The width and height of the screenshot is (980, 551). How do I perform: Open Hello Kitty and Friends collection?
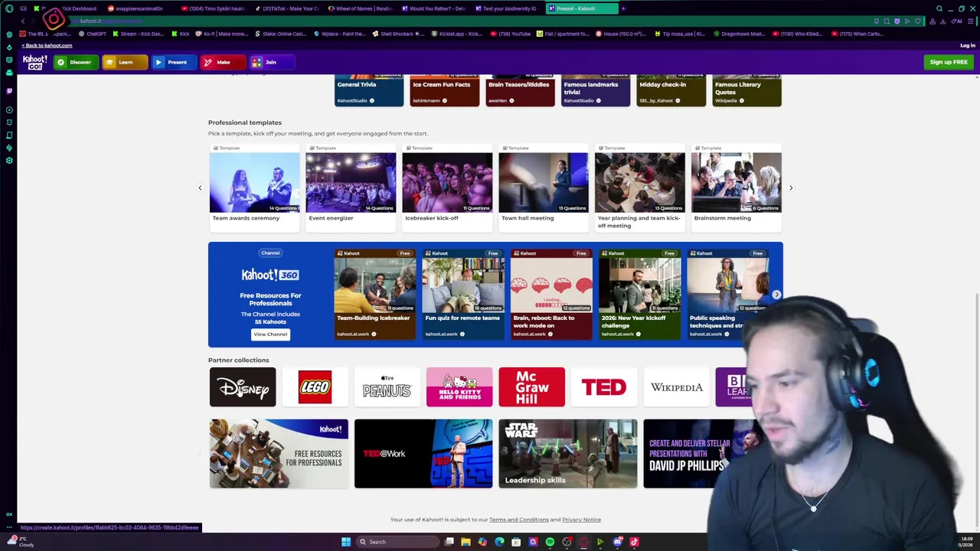[x=459, y=387]
